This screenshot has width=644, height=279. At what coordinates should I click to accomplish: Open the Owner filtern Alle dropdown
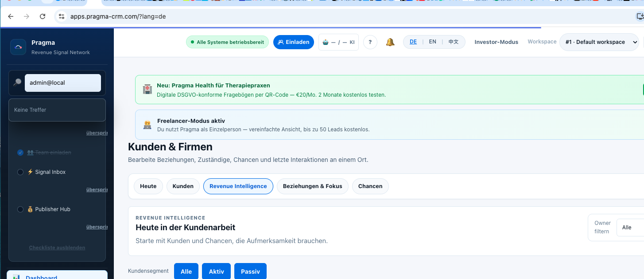pos(630,228)
